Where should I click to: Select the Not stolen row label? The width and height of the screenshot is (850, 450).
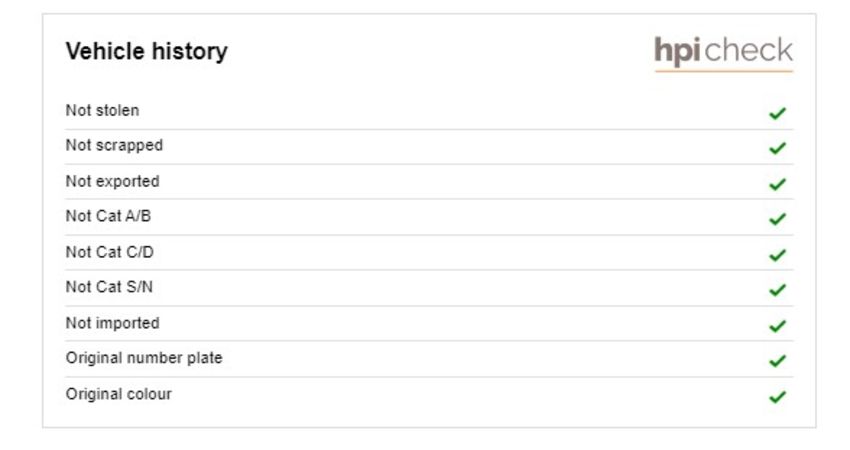[x=102, y=110]
